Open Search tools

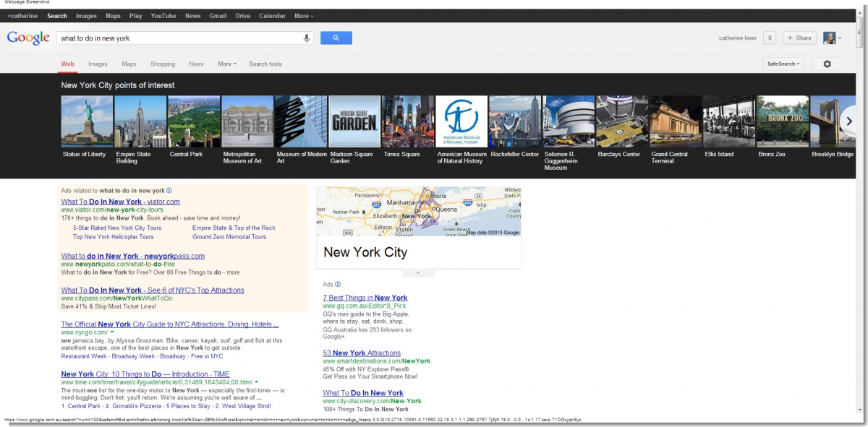click(265, 64)
